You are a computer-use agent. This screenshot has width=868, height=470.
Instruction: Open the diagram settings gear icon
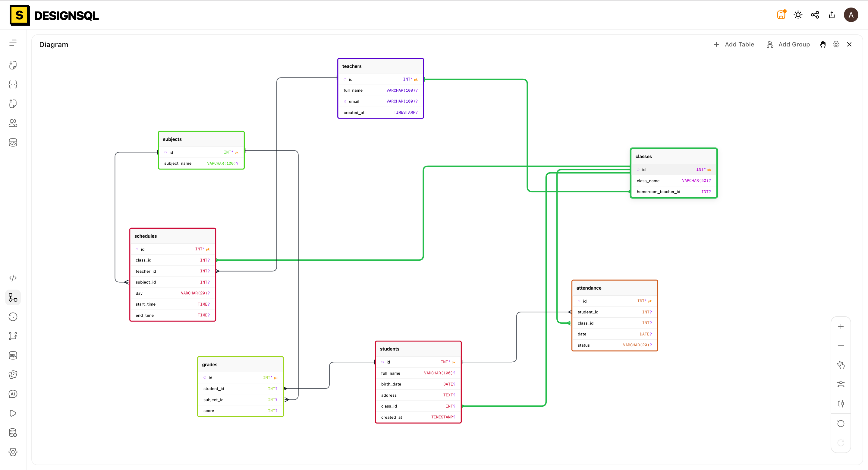(x=836, y=44)
